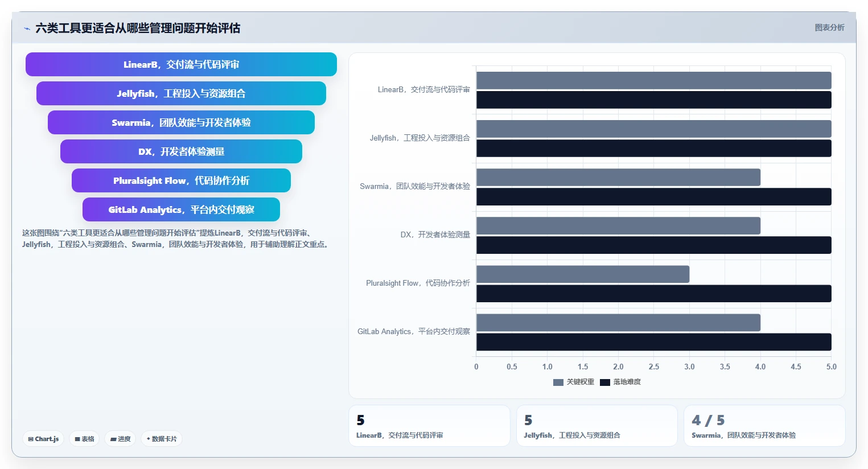Click the chart axis label 'DX，开发者体验测量'
Screen dimensions: 868x469
click(x=435, y=234)
